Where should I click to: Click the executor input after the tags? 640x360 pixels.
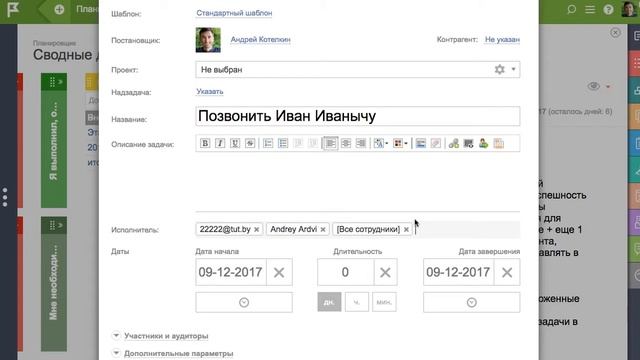[x=467, y=229]
